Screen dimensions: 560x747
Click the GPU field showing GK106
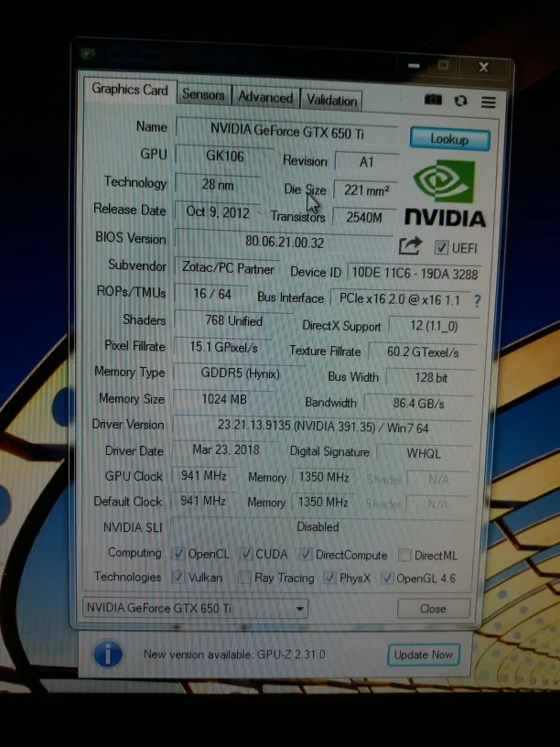[224, 157]
